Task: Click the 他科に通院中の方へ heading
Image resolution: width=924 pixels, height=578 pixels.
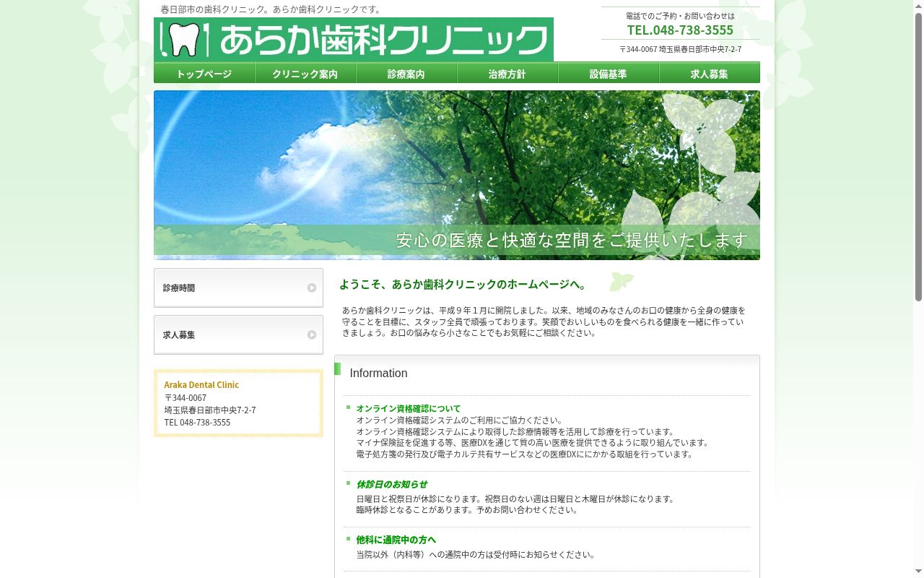Action: [x=396, y=540]
